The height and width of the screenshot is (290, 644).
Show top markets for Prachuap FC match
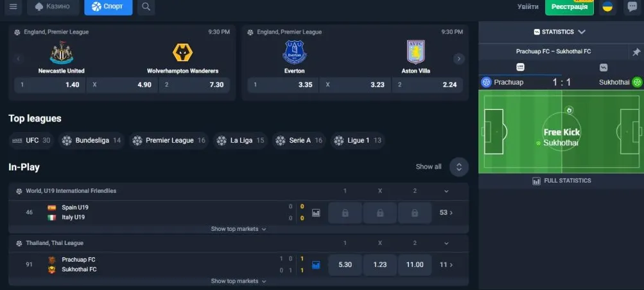[239, 282]
